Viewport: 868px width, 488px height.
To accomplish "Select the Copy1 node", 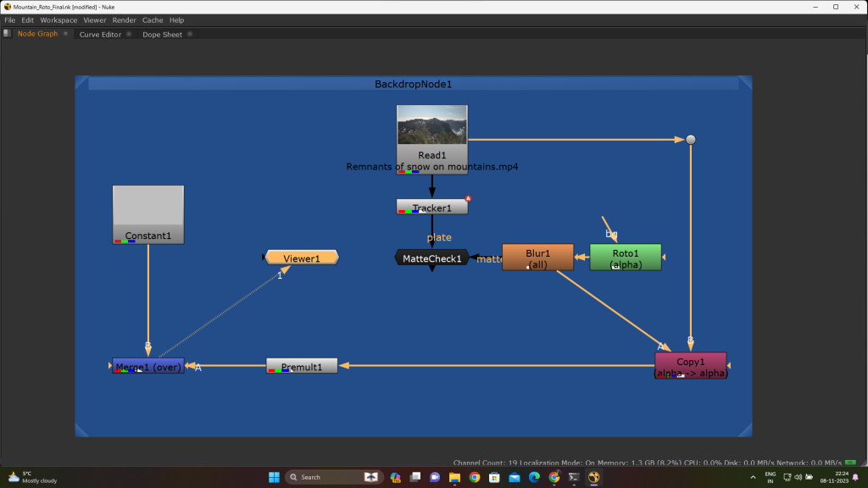I will (x=690, y=366).
